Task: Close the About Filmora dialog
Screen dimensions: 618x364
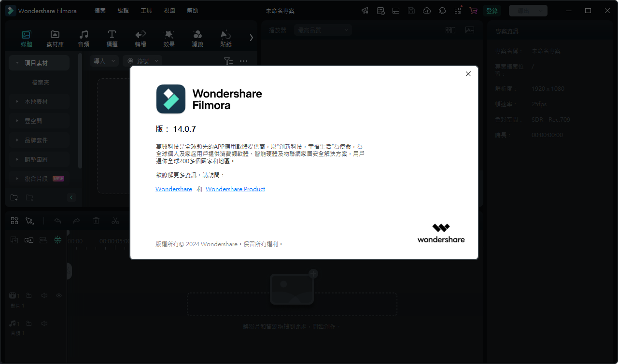Action: 468,74
